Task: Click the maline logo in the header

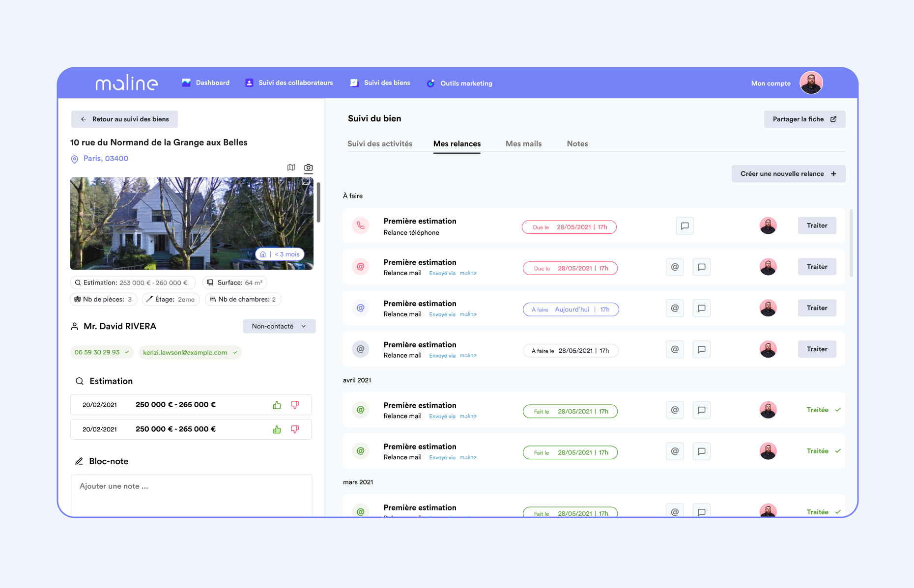Action: (127, 83)
